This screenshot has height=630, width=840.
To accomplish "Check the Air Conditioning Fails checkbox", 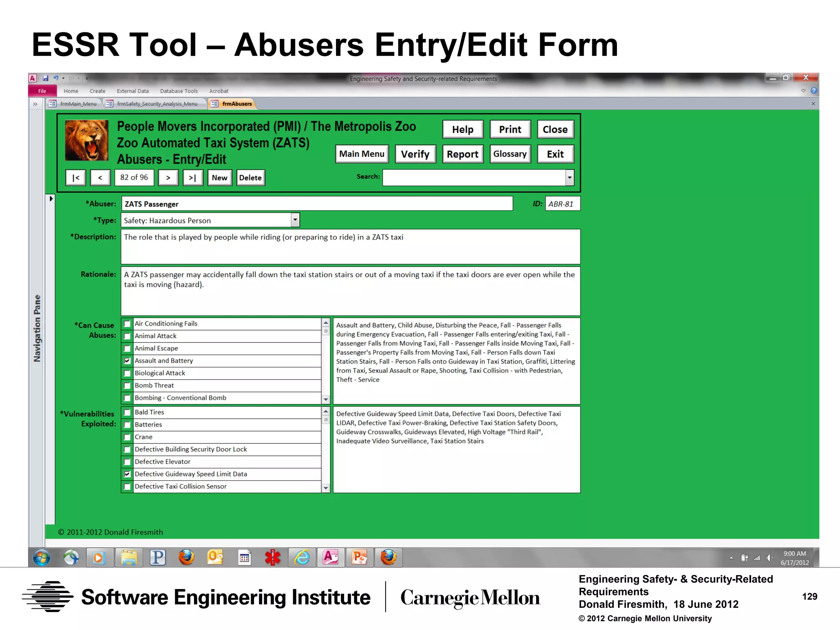I will tap(127, 324).
